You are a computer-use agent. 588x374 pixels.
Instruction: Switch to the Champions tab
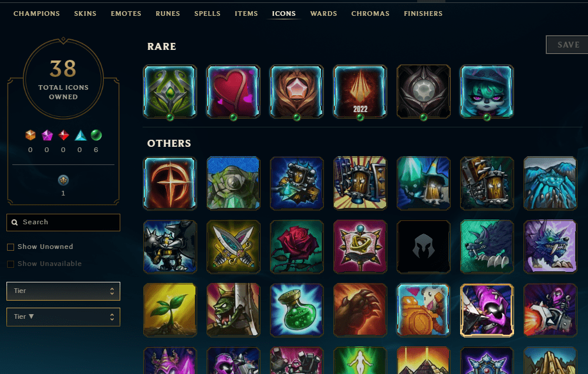(37, 14)
